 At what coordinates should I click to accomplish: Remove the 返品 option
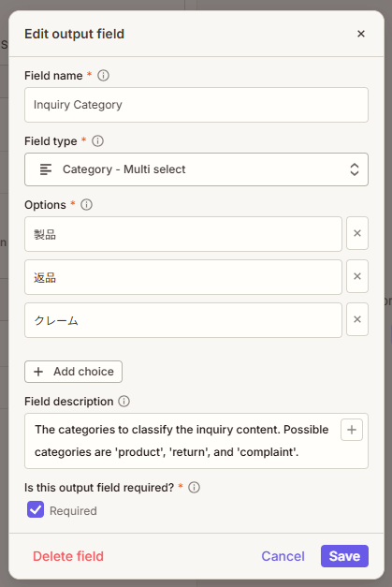click(x=357, y=276)
